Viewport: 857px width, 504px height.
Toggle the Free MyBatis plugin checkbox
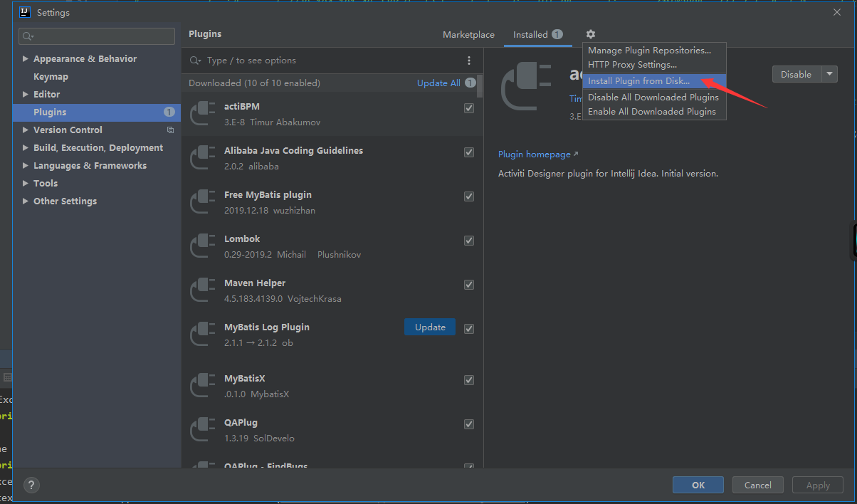click(x=469, y=196)
